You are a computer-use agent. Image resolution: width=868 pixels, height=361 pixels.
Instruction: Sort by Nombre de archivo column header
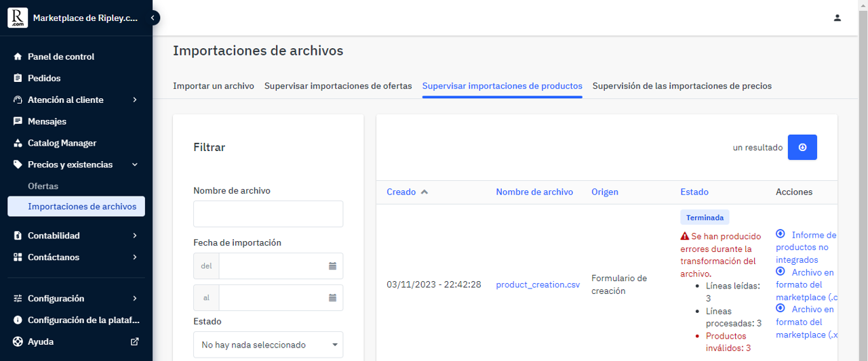point(534,192)
